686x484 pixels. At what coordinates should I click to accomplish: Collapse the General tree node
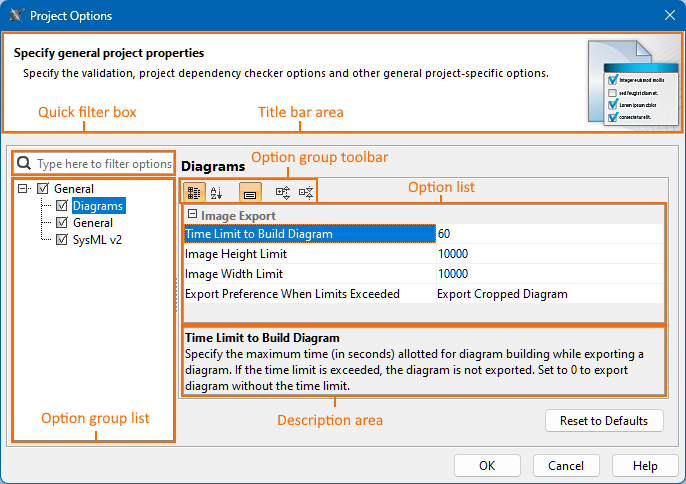point(23,189)
